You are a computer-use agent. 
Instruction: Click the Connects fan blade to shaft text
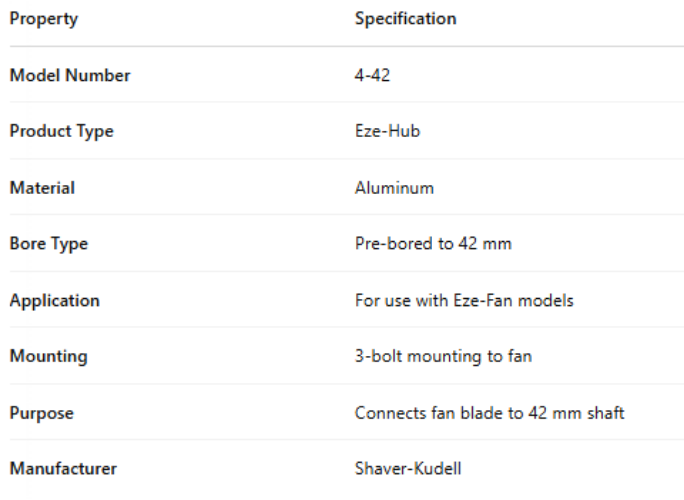(x=489, y=412)
